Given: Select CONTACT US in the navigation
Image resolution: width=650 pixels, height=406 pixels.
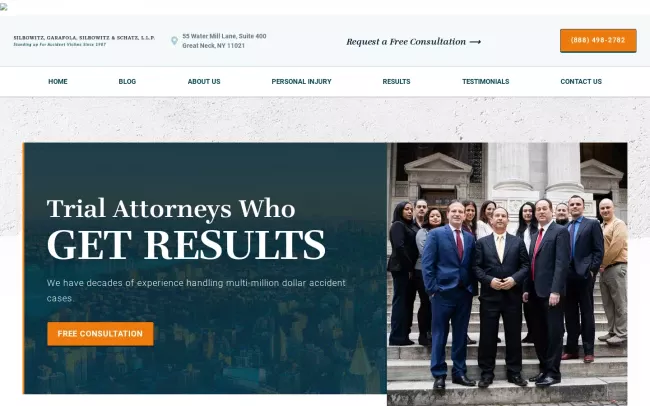Looking at the screenshot, I should click(581, 82).
